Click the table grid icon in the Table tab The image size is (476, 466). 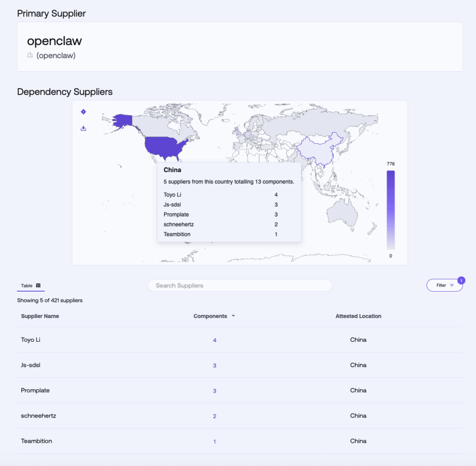pos(38,286)
